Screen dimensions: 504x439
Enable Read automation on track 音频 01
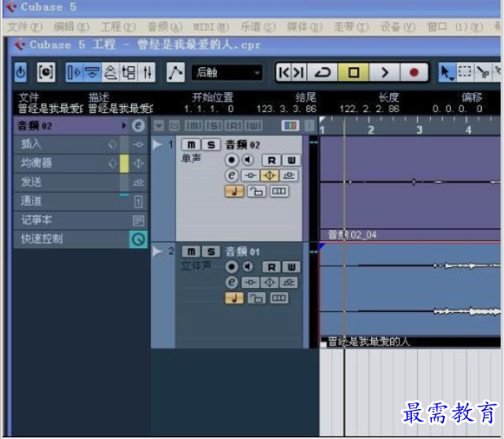272,267
